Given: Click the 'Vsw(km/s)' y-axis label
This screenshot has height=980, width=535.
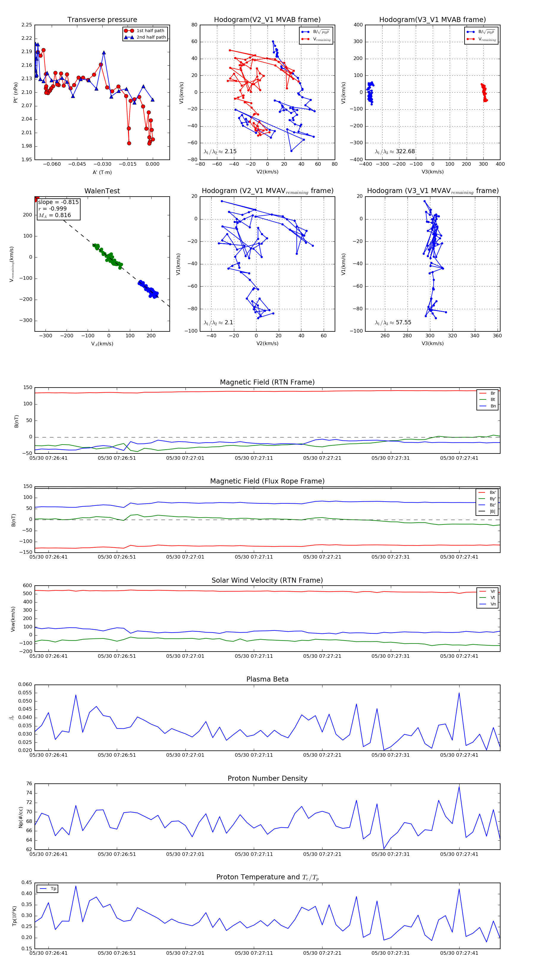Looking at the screenshot, I should (13, 619).
